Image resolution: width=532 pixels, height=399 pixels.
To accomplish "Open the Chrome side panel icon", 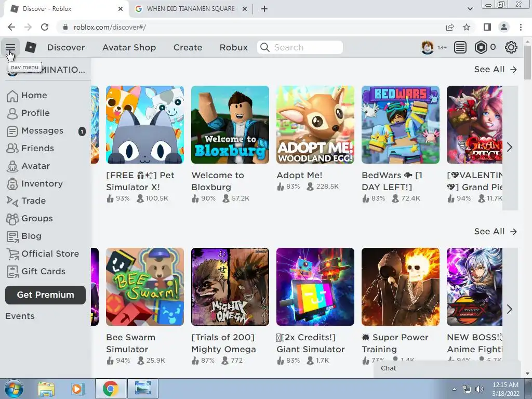I will coord(487,27).
